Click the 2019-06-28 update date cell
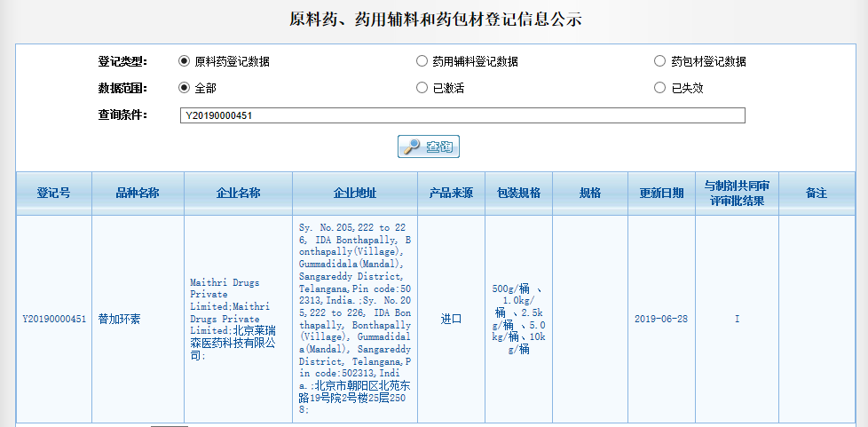The height and width of the screenshot is (427, 868). click(x=661, y=320)
